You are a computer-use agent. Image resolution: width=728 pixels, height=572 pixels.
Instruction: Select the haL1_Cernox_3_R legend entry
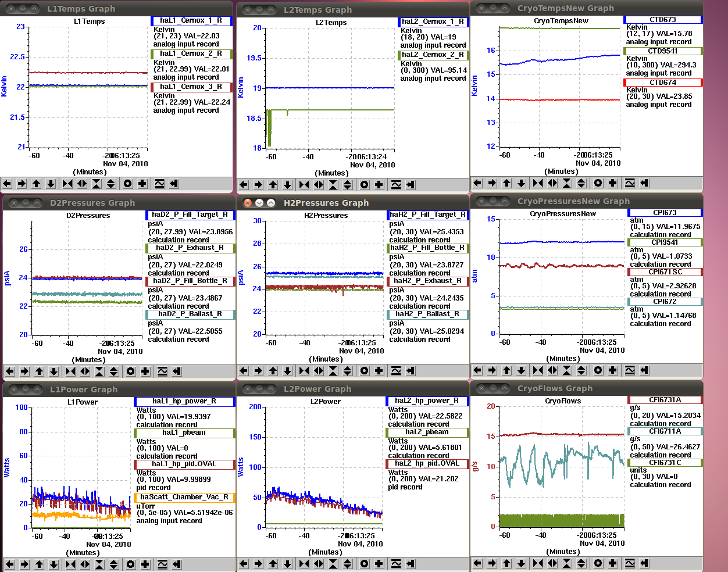[191, 87]
